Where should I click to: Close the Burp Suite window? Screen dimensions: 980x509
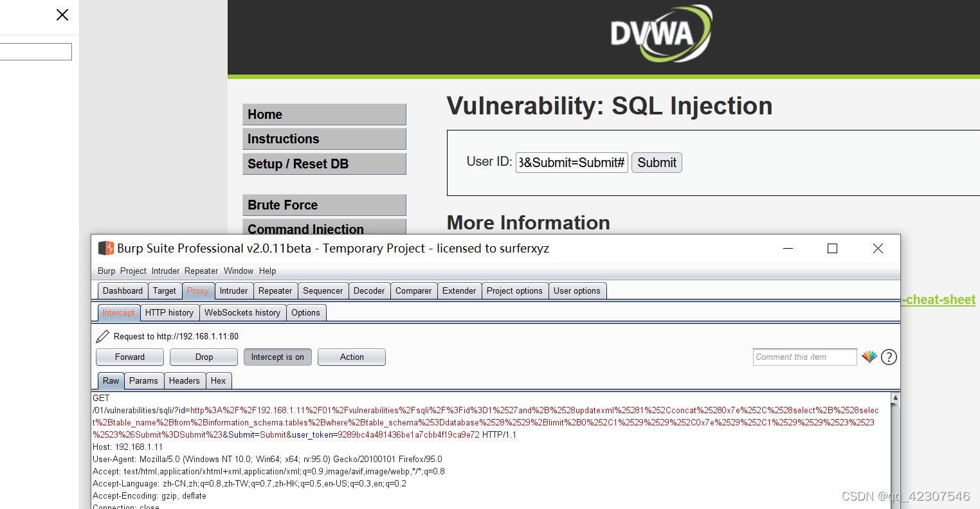(878, 248)
